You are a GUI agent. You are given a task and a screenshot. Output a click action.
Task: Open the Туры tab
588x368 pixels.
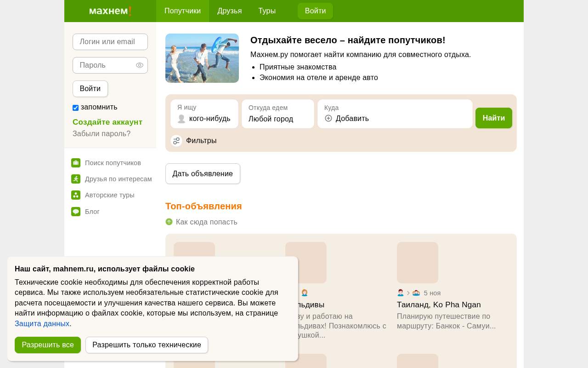coord(267,11)
